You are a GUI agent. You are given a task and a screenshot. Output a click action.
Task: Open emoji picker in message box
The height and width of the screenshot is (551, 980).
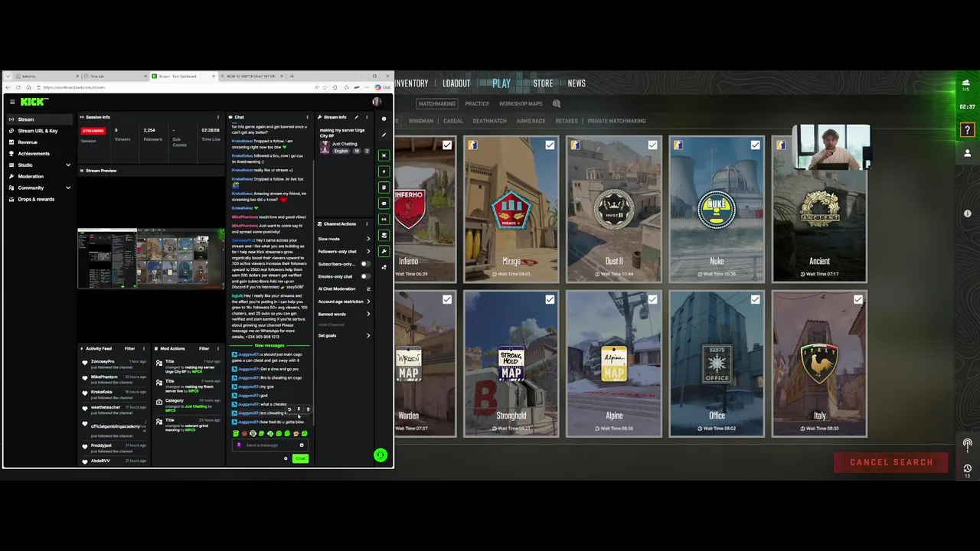point(302,445)
